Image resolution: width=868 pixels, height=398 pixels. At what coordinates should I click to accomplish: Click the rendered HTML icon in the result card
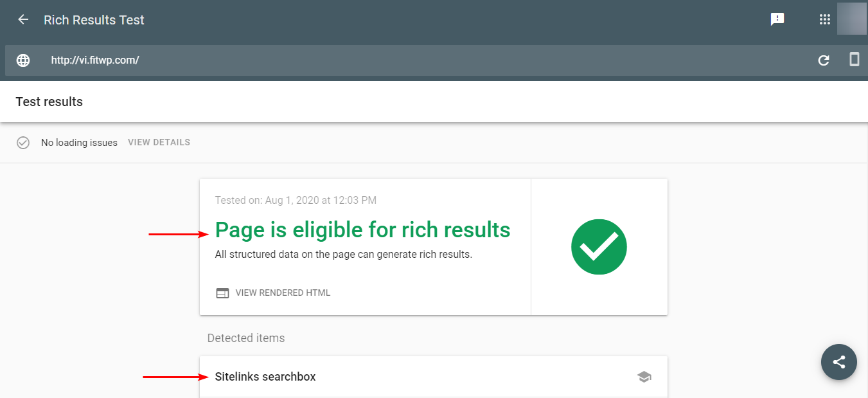[222, 293]
